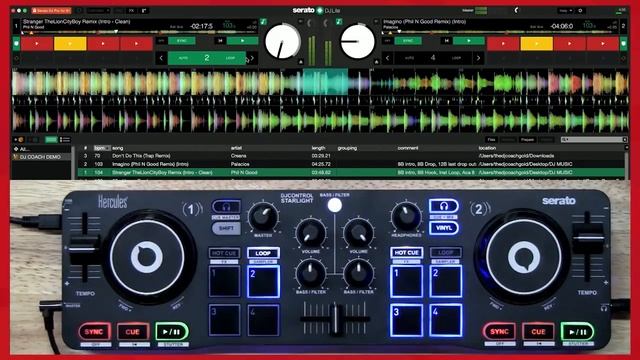The width and height of the screenshot is (640, 360).
Task: Play deck 1 with green play button
Action: 242,41
